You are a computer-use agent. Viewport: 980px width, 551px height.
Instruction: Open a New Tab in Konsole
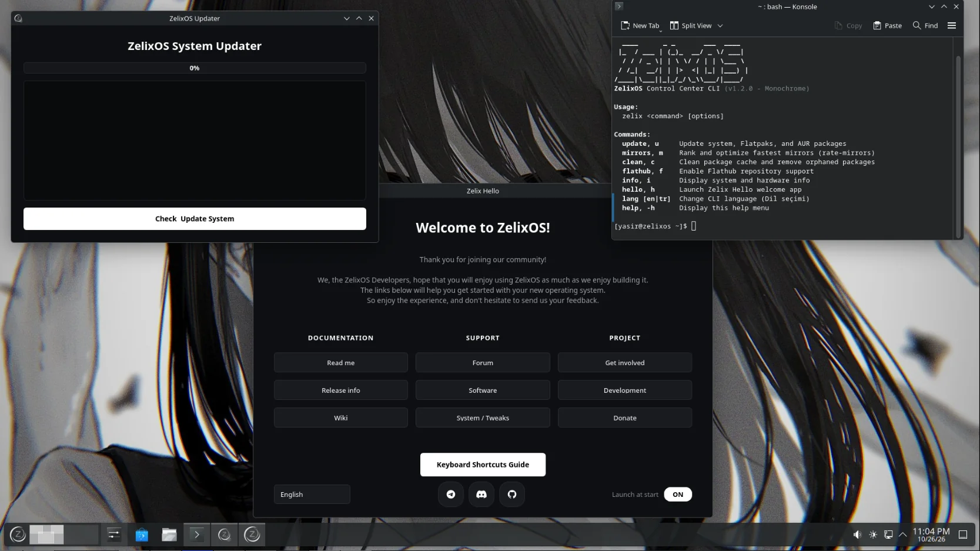[640, 26]
